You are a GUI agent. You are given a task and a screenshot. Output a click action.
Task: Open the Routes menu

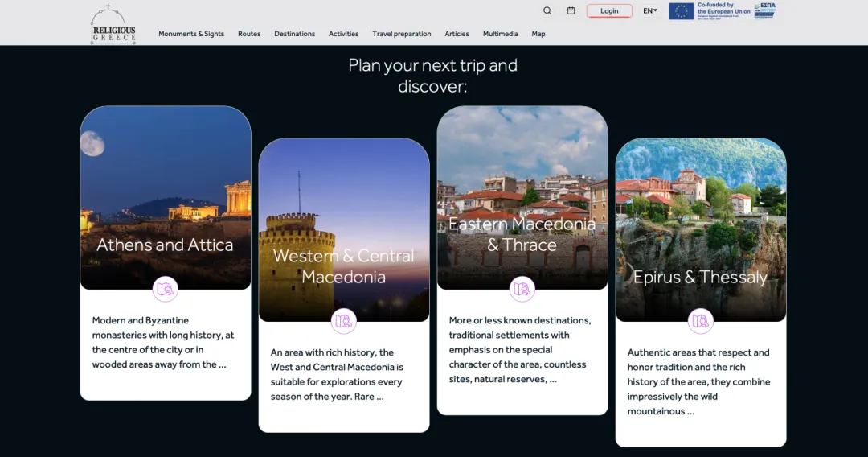pos(249,34)
